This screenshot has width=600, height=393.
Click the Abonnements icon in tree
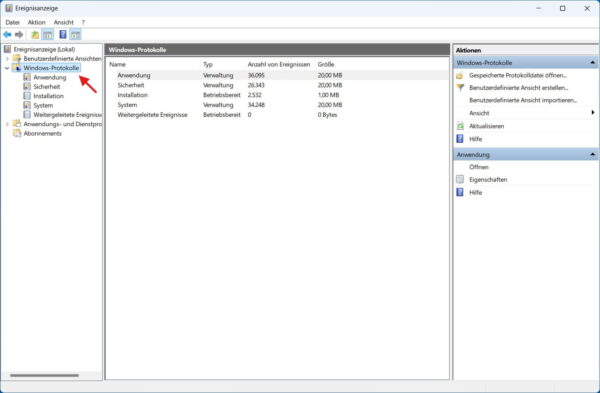point(17,133)
